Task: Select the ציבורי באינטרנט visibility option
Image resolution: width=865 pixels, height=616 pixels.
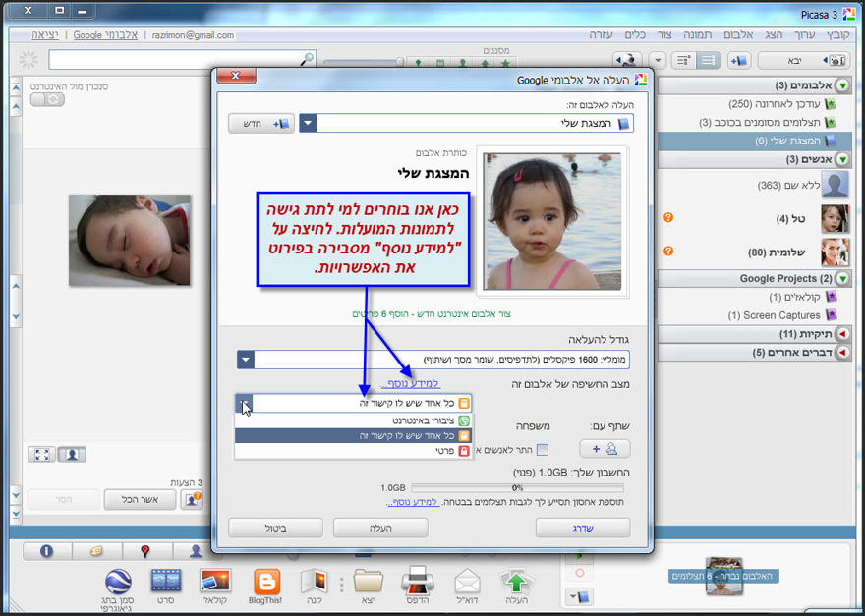Action: coord(354,420)
